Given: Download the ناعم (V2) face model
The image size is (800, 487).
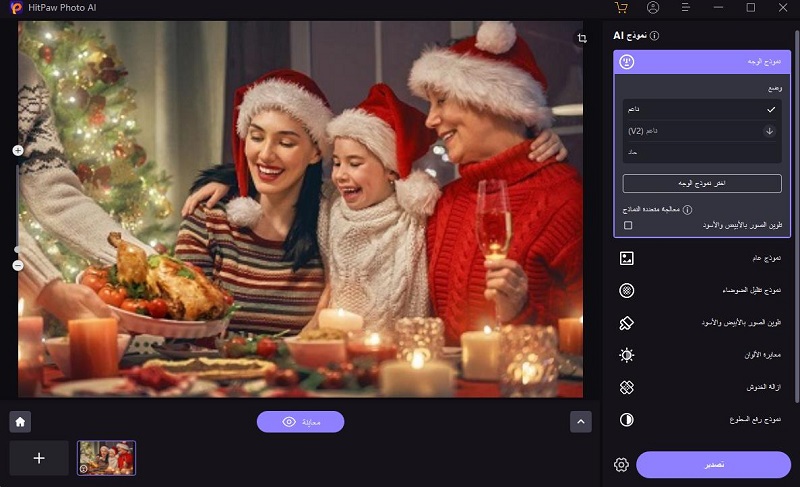Looking at the screenshot, I should 769,131.
